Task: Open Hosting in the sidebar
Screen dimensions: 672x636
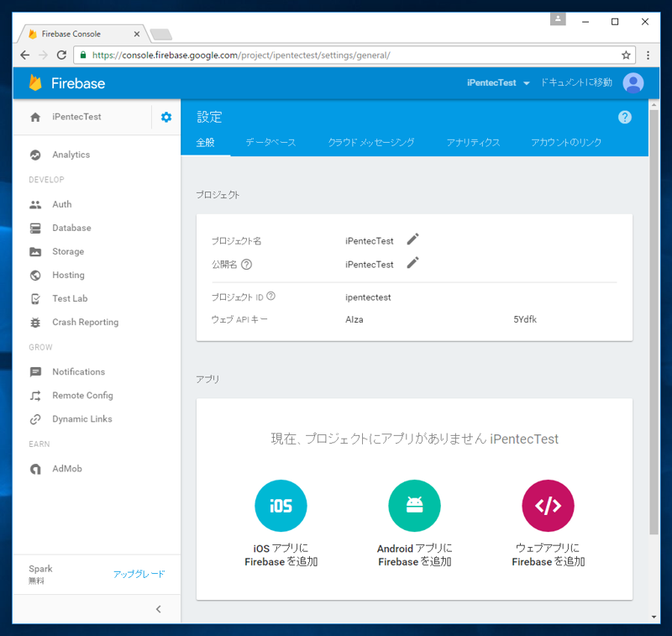Action: click(x=68, y=275)
